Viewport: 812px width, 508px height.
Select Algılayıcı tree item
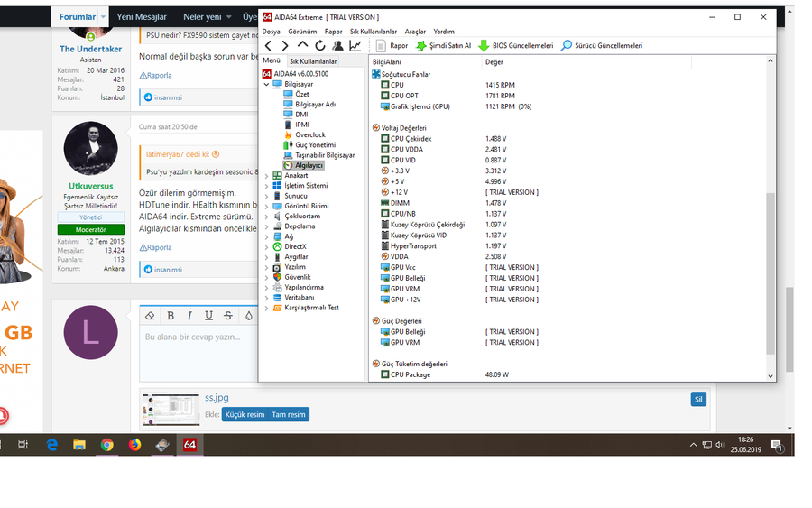(x=309, y=165)
